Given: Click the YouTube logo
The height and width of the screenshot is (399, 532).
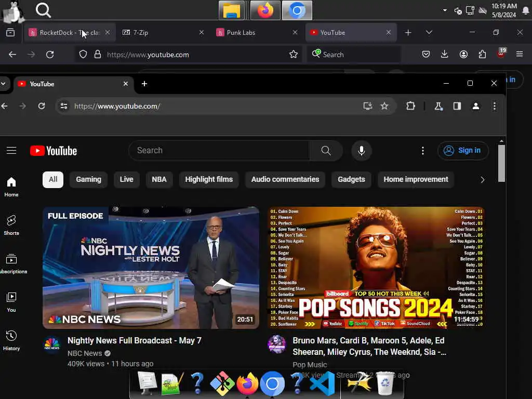Looking at the screenshot, I should tap(54, 151).
